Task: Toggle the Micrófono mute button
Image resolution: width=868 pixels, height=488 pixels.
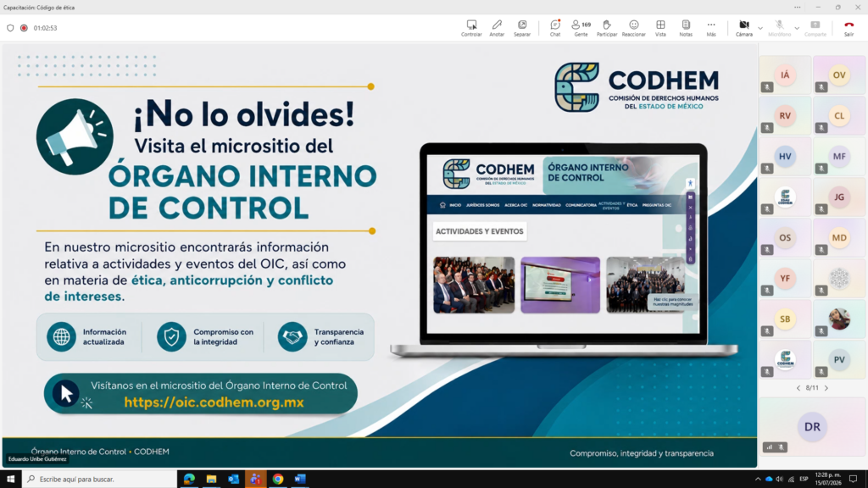Action: point(780,28)
